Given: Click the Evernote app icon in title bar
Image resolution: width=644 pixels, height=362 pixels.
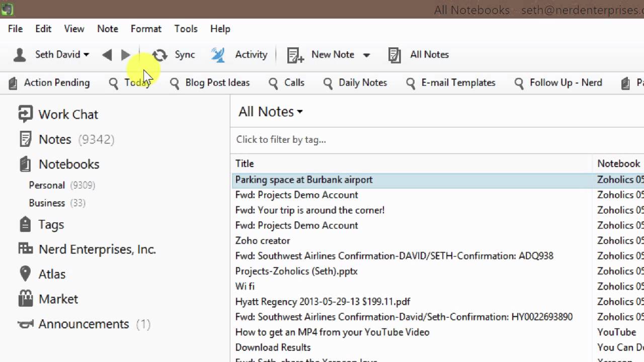Looking at the screenshot, I should [7, 9].
